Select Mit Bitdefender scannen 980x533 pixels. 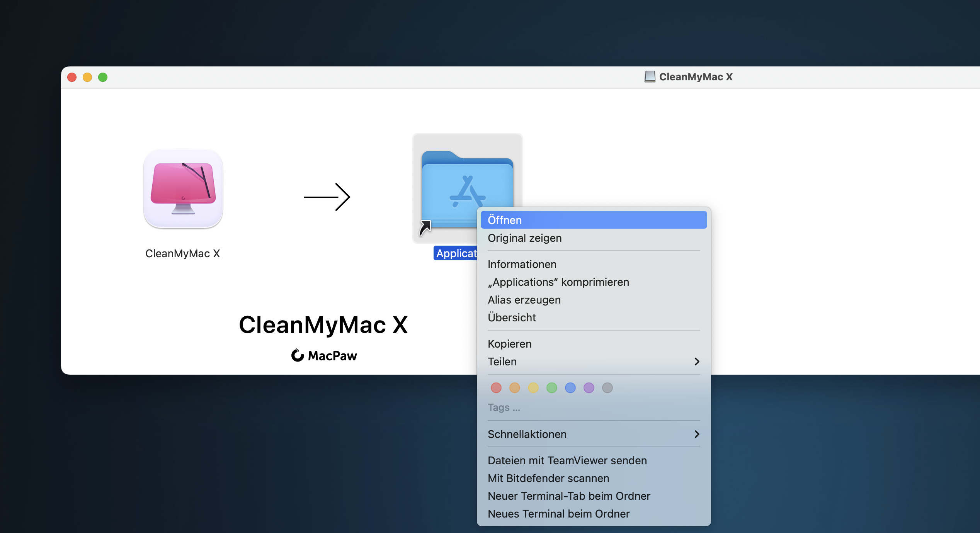(548, 478)
